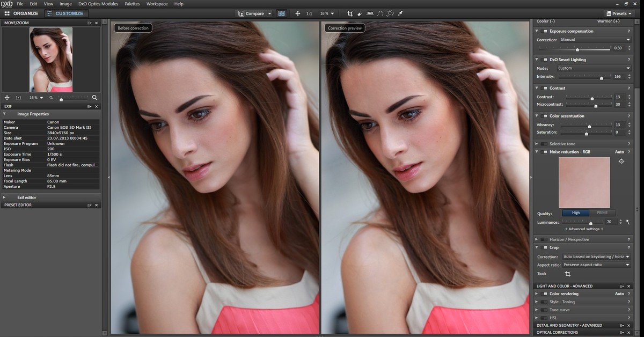Toggle the Crop correction switch
Screen dimensions: 644x337
point(544,247)
